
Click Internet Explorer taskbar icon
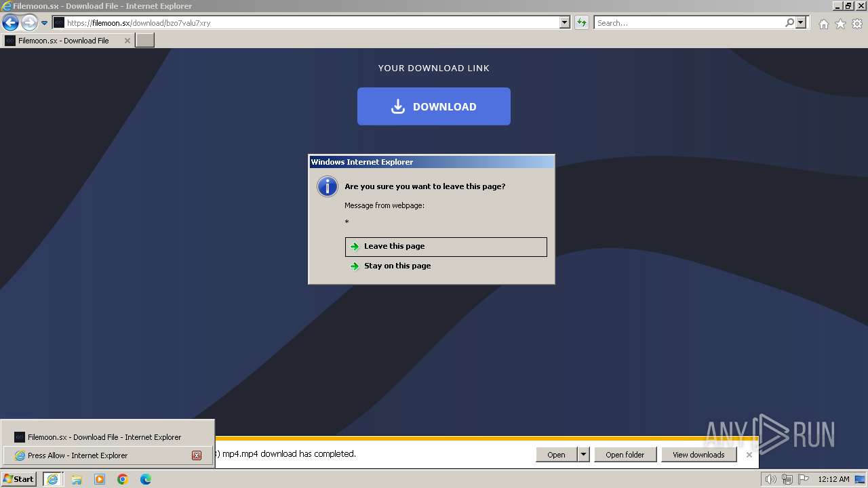[x=53, y=479]
